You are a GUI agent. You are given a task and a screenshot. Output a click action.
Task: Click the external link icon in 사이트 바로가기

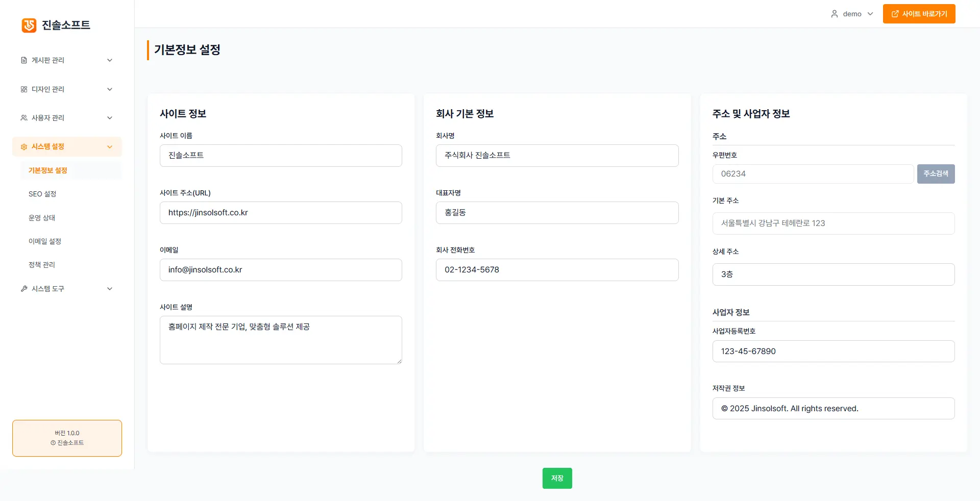point(895,14)
